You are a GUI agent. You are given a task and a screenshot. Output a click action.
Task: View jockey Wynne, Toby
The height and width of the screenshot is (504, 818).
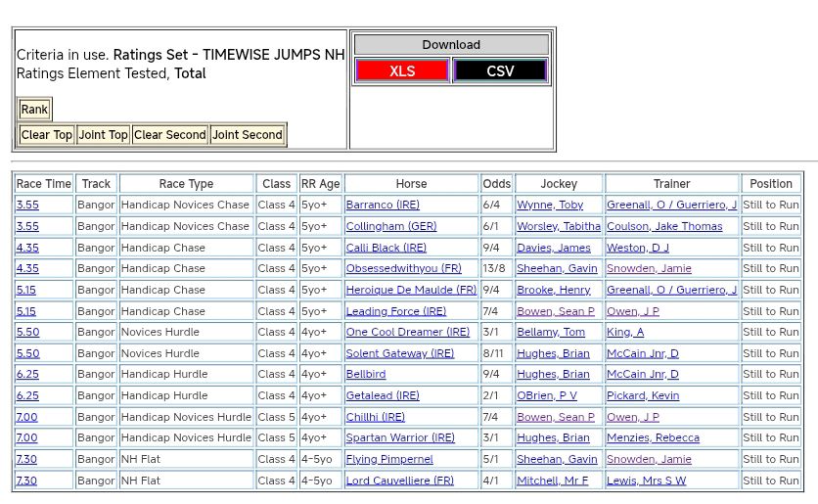(549, 206)
